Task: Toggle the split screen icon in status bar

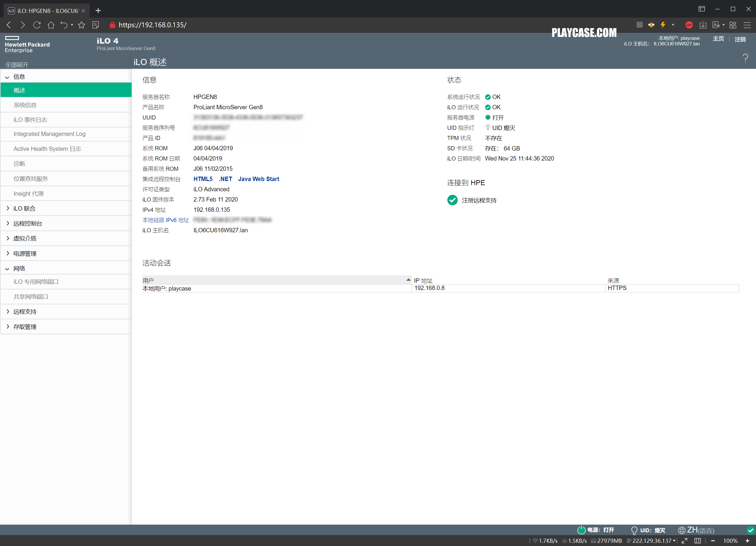Action: (698, 541)
